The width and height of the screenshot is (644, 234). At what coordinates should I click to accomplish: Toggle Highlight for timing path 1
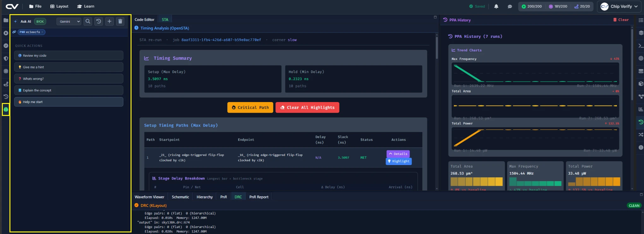pos(399,161)
